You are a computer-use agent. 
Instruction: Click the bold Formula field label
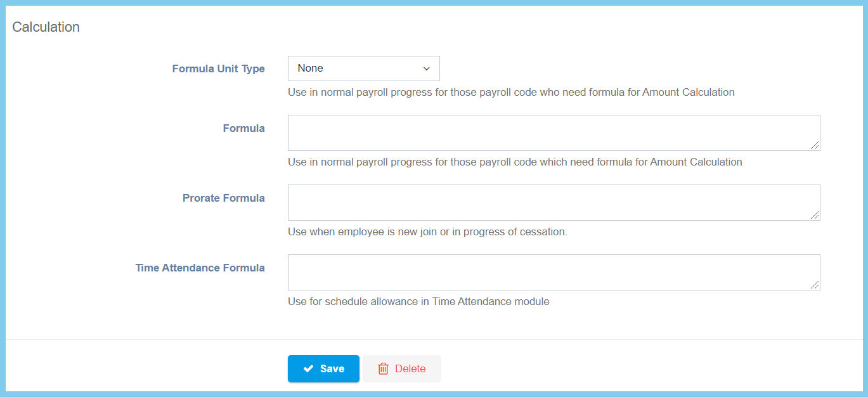[243, 128]
